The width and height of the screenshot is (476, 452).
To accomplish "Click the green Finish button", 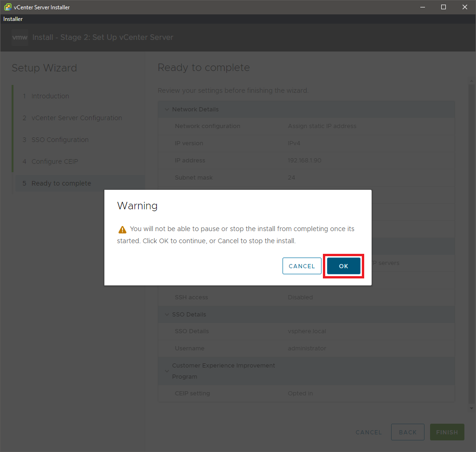I will 447,432.
